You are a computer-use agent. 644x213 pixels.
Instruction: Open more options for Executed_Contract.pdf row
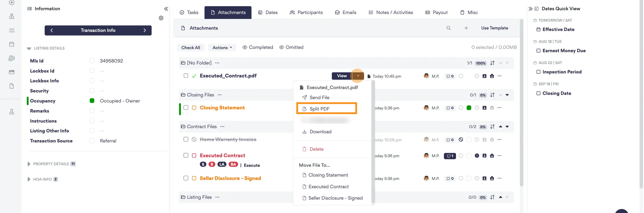coord(499,76)
